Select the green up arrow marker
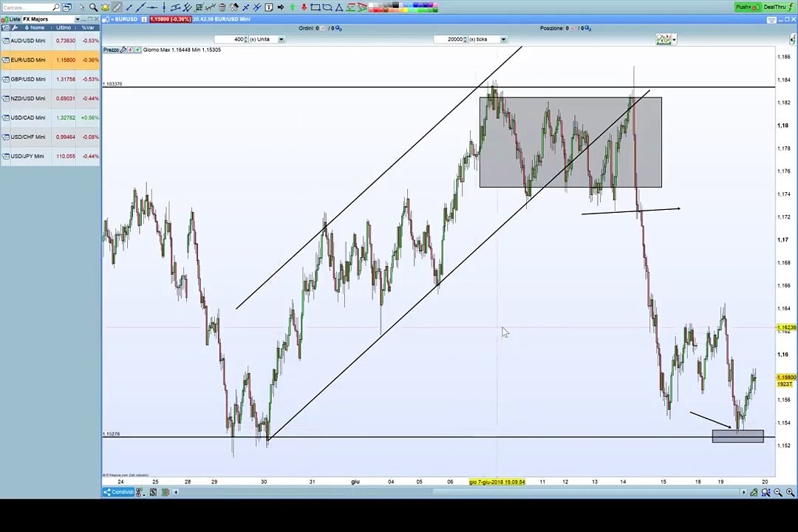This screenshot has width=798, height=532. [292, 7]
